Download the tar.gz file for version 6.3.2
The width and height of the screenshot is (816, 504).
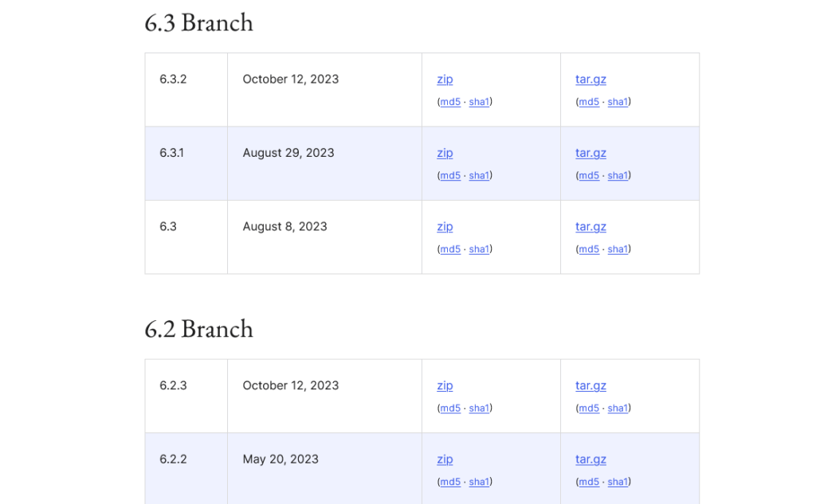click(x=590, y=79)
